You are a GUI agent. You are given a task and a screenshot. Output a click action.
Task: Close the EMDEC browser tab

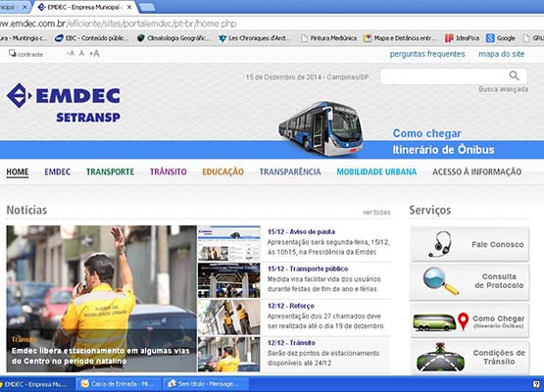(x=129, y=7)
